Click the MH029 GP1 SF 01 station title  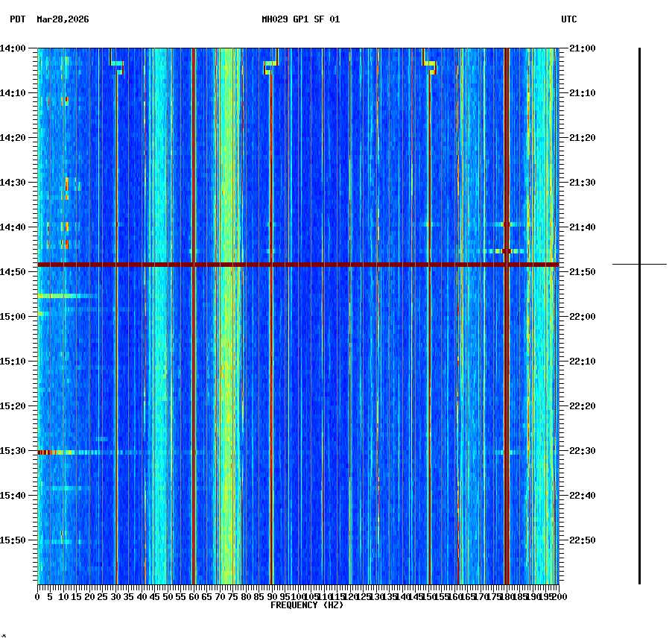pos(301,20)
